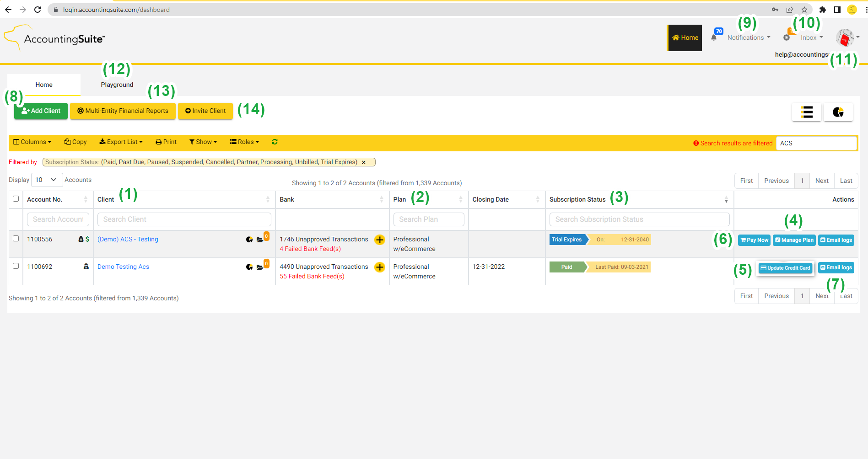
Task: Open the Export List dropdown
Action: pyautogui.click(x=121, y=142)
